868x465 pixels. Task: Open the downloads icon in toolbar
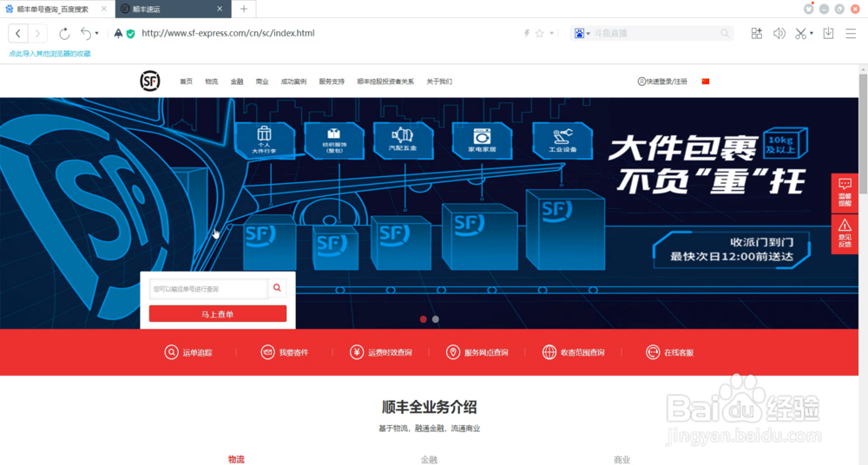(x=828, y=33)
